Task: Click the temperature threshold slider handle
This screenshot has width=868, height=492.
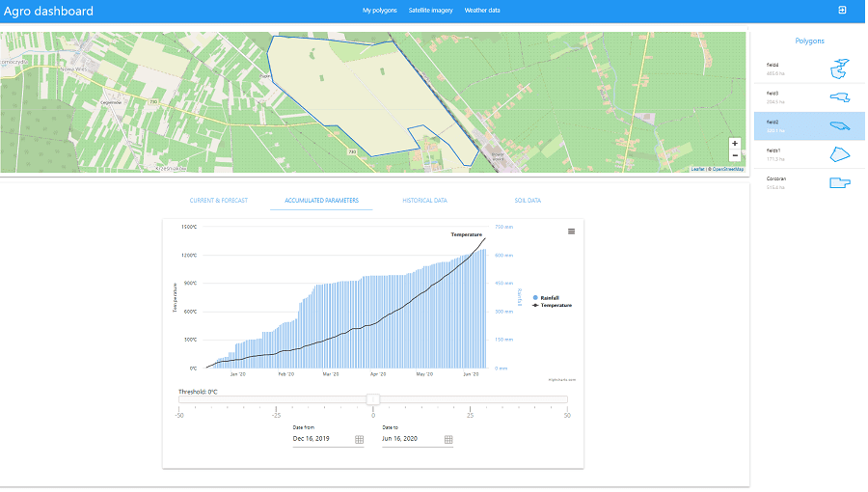Action: point(373,399)
